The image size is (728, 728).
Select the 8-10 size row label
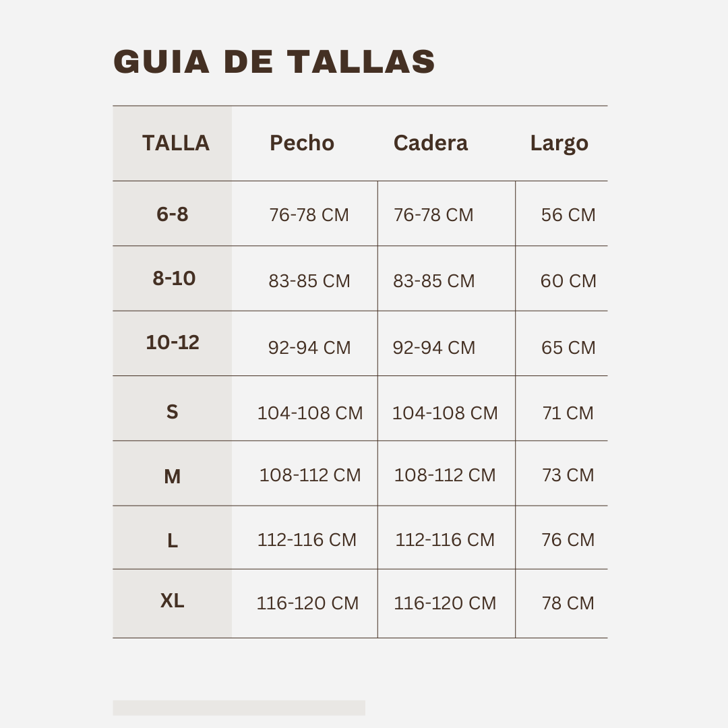(x=174, y=278)
